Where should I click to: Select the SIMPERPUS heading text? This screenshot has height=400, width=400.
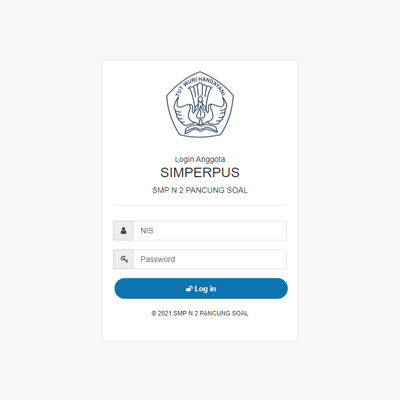pos(200,173)
